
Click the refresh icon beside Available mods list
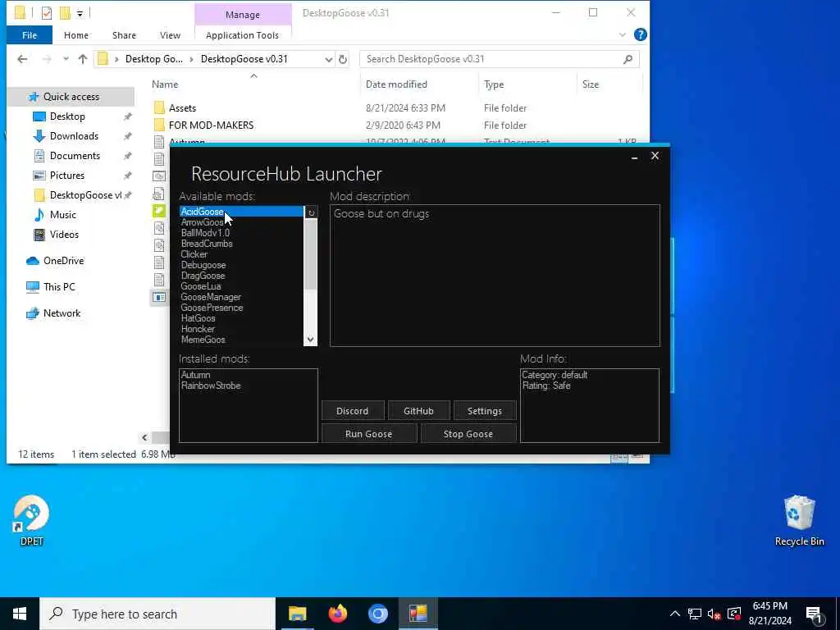click(x=311, y=212)
